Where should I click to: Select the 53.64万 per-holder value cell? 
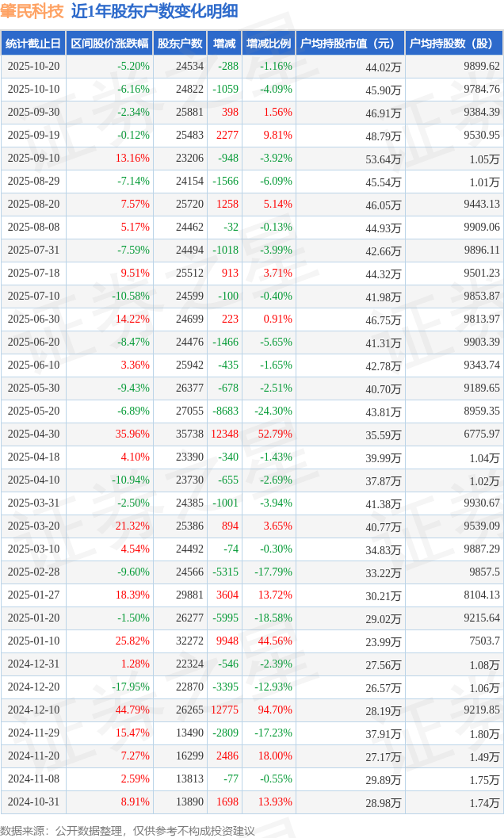384,159
